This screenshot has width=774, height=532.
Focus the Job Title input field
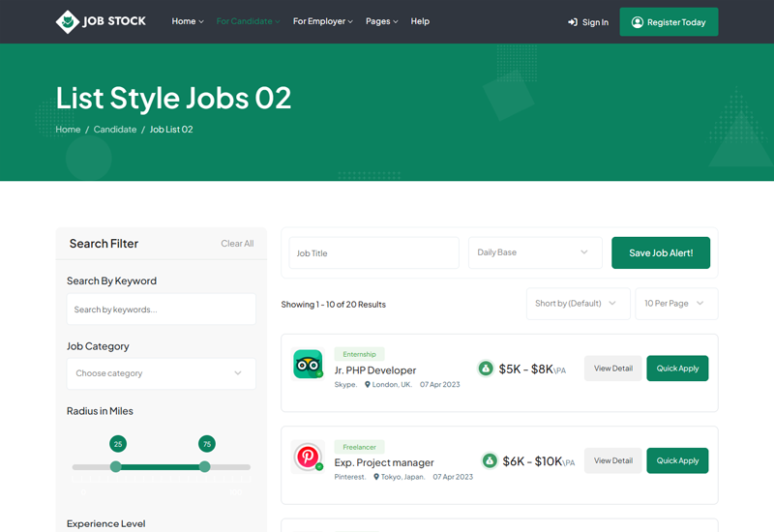point(374,252)
